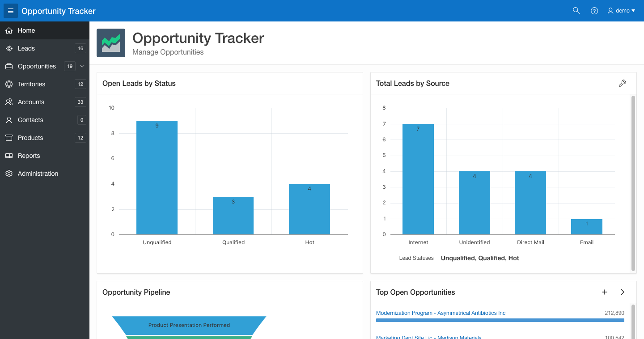Open Modernization Program - Asymmetrical Antibiotics Inc link
The width and height of the screenshot is (644, 339).
[x=441, y=313]
